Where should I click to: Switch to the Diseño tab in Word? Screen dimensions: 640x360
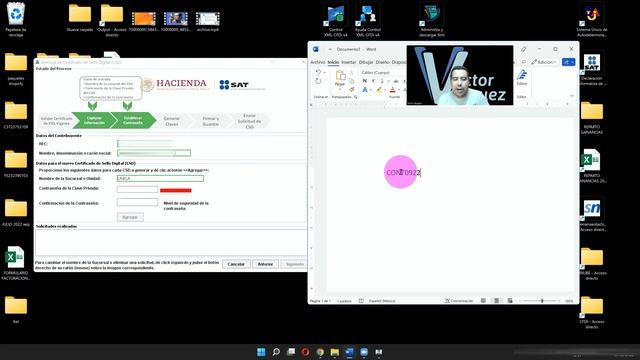[x=382, y=62]
